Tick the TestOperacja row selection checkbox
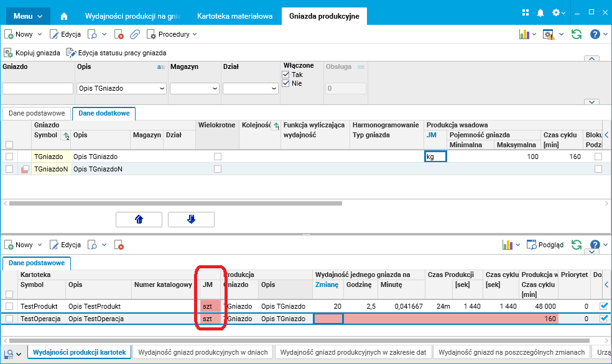This screenshot has height=364, width=612. pos(9,319)
